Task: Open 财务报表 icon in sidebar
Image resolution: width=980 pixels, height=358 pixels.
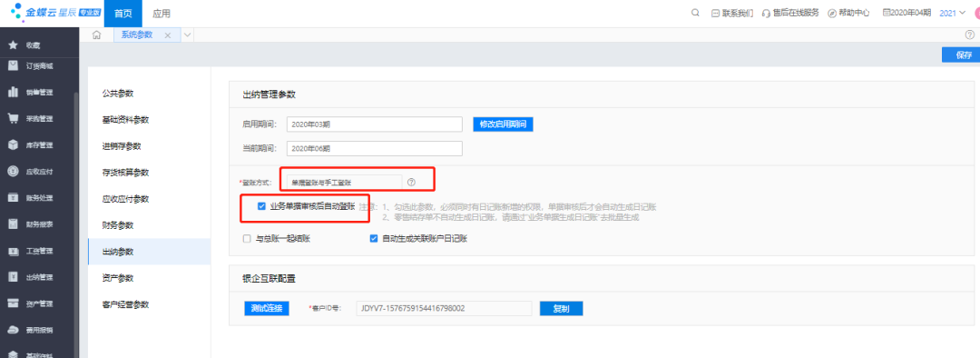Action: pyautogui.click(x=13, y=224)
